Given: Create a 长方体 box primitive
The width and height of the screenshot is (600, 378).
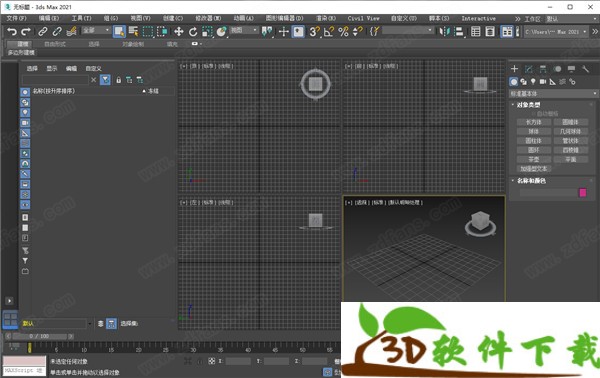Looking at the screenshot, I should (533, 122).
